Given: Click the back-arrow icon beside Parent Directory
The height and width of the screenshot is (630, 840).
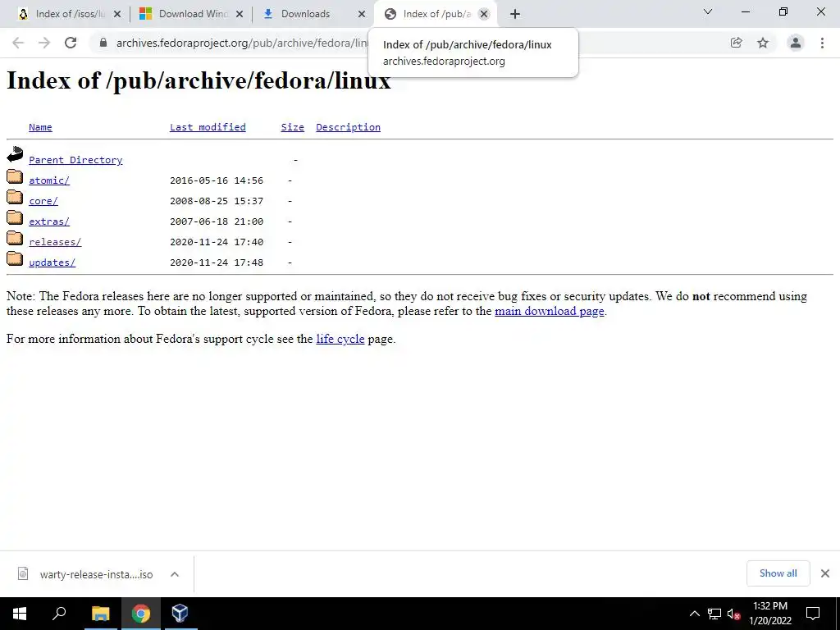Looking at the screenshot, I should (x=15, y=154).
